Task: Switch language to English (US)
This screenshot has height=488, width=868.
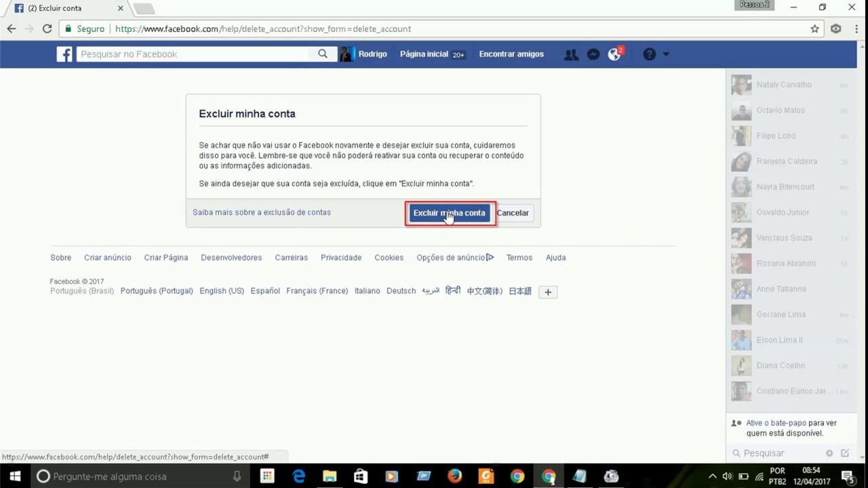Action: click(x=222, y=291)
